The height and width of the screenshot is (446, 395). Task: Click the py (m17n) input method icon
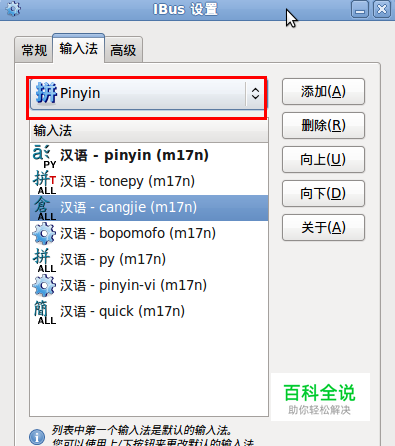coord(45,260)
